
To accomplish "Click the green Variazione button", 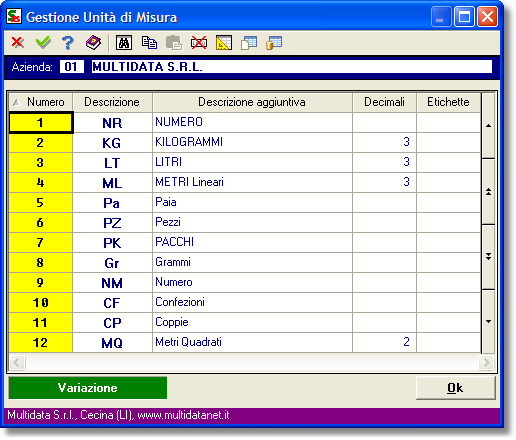I will point(88,388).
